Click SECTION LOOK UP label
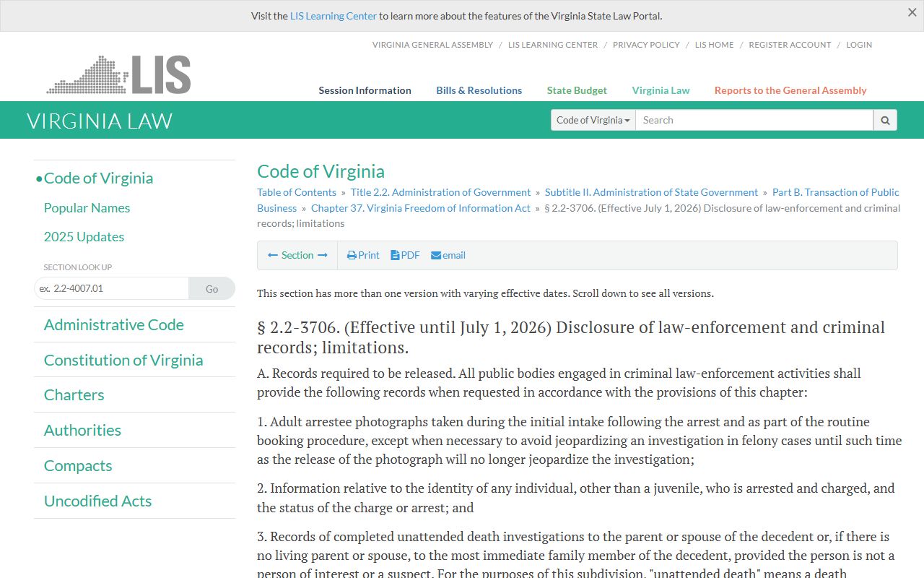This screenshot has height=578, width=924. pos(78,267)
